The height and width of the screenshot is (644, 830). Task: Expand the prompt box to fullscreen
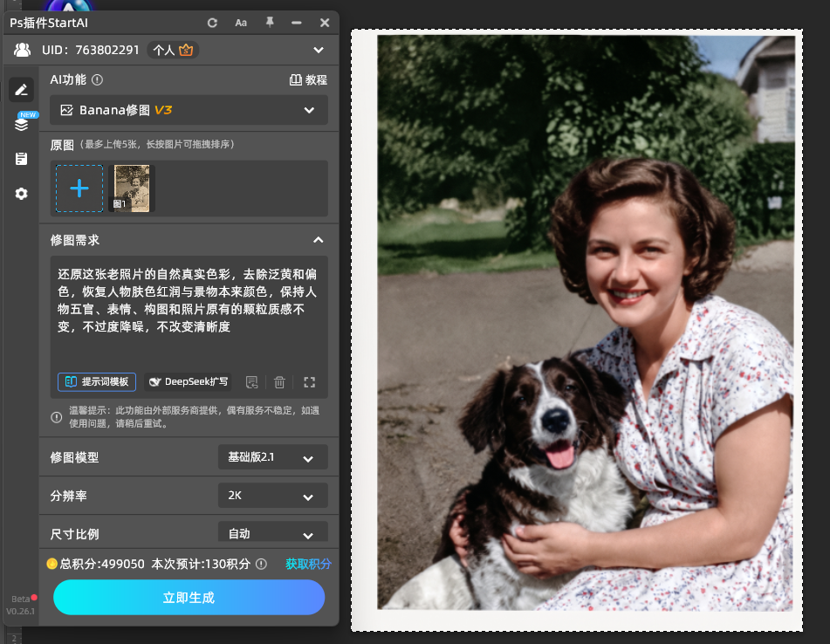pyautogui.click(x=310, y=382)
